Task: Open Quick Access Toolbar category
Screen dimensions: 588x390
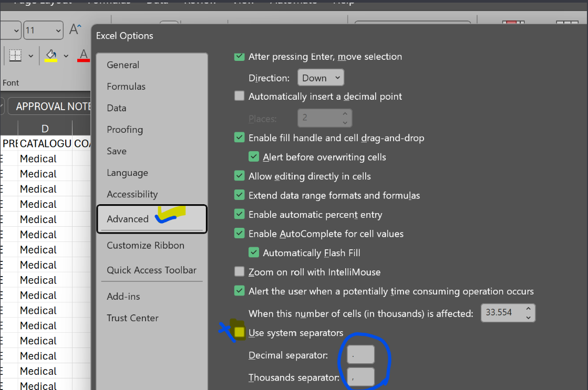Action: pos(151,270)
